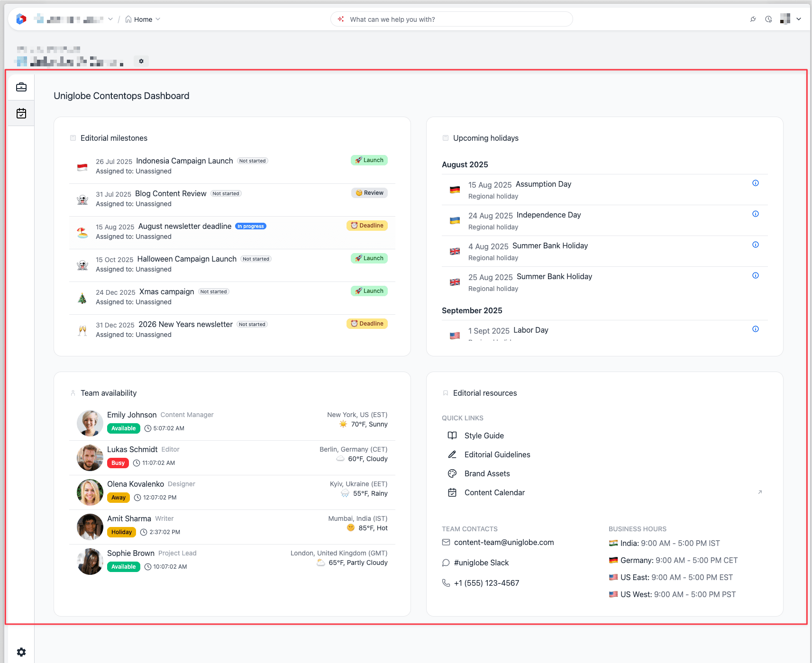The image size is (812, 663).
Task: Open the calendar check sidebar icon
Action: tap(21, 113)
